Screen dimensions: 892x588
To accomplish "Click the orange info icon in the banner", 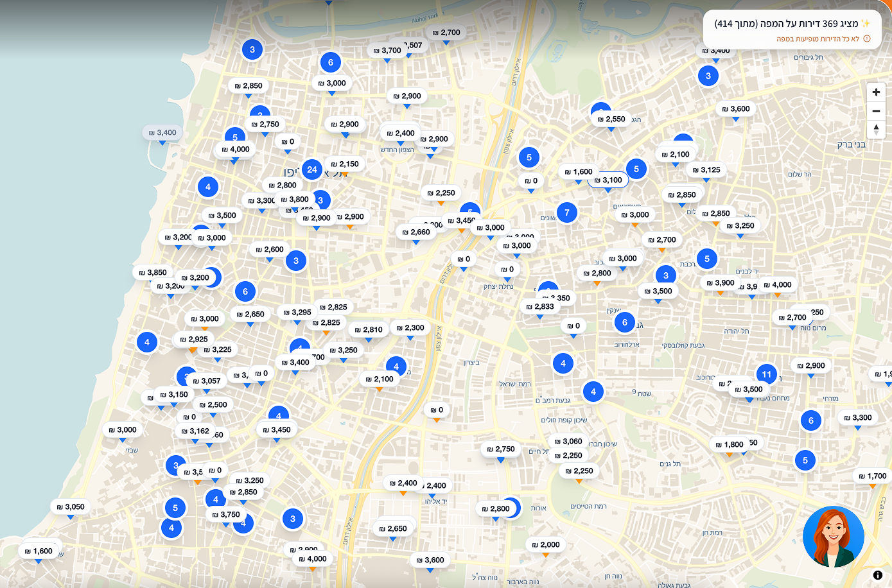I will [x=867, y=39].
